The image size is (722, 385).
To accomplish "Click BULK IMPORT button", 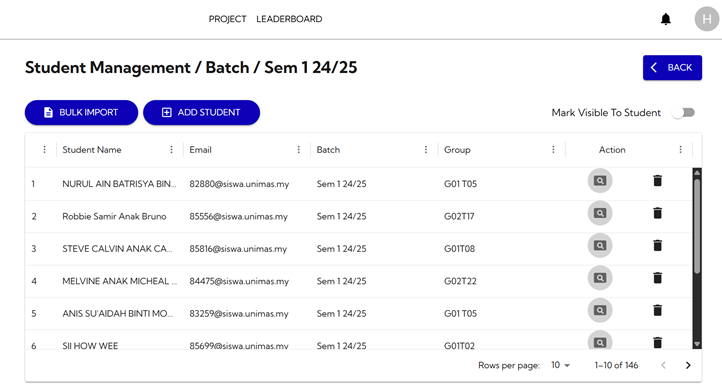I will (82, 112).
